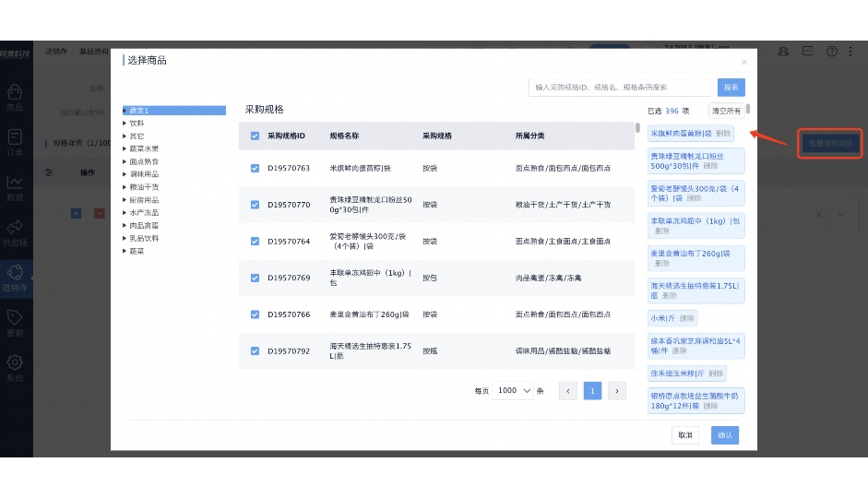This screenshot has height=498, width=868.
Task: Uncheck the row D19570766 checkbox
Action: tap(255, 314)
